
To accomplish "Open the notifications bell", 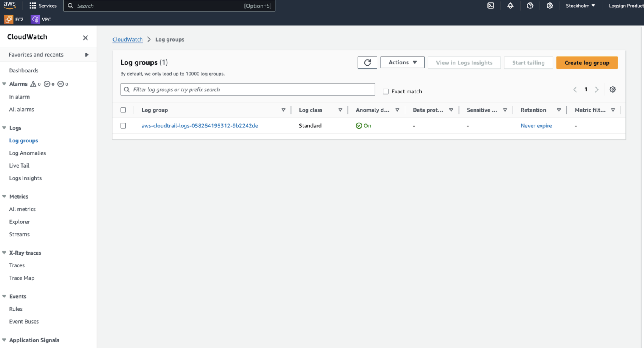I will (x=511, y=6).
